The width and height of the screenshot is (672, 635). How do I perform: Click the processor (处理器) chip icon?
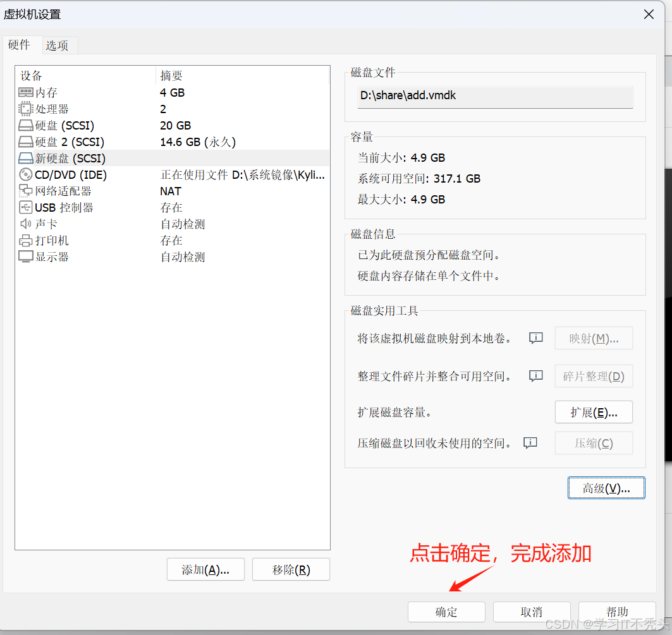[26, 109]
